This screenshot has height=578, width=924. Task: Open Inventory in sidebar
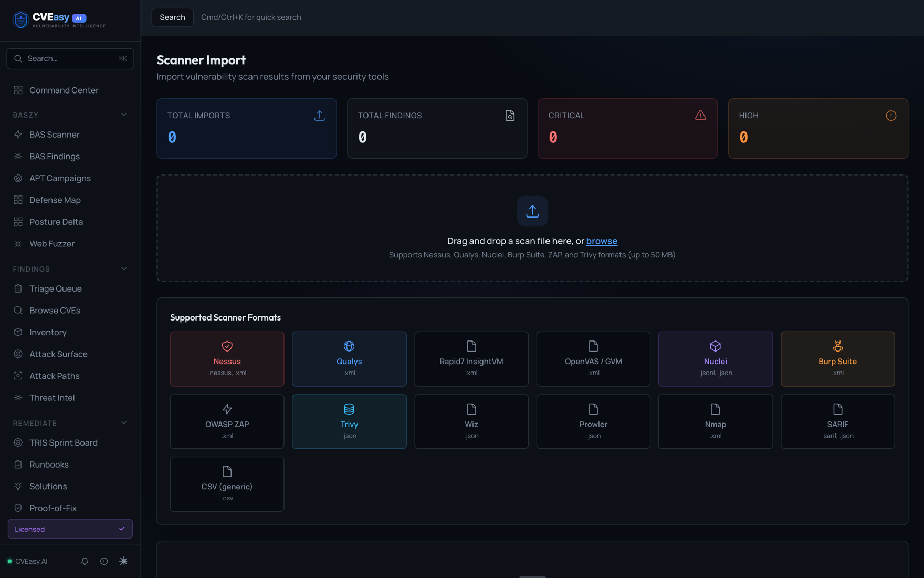[x=70, y=332]
